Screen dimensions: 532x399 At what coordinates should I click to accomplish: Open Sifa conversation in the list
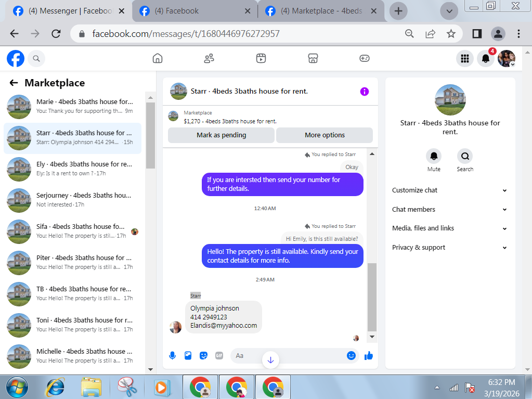click(x=72, y=231)
